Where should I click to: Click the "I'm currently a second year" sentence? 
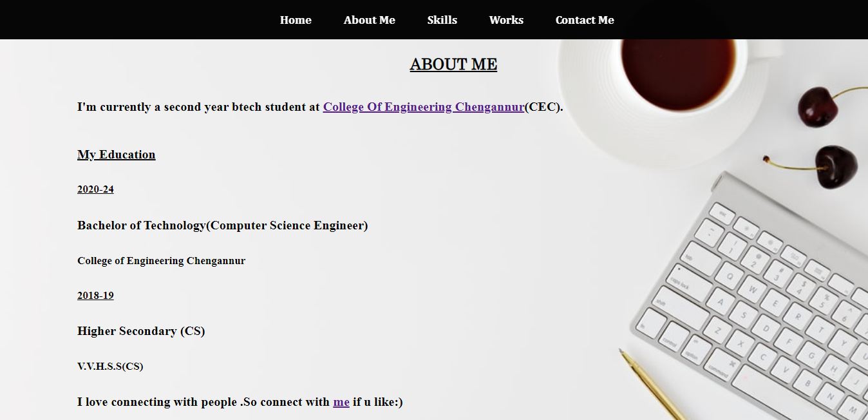(320, 107)
